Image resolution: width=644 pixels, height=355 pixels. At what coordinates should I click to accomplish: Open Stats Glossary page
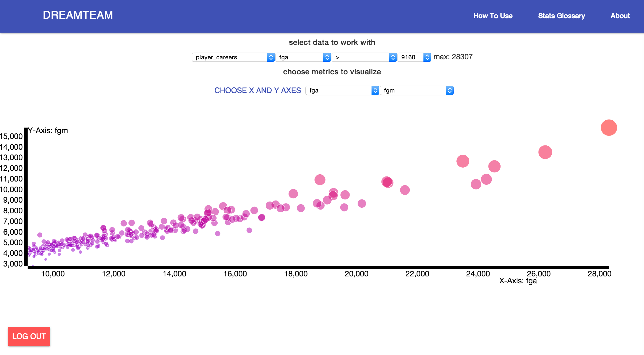point(561,16)
